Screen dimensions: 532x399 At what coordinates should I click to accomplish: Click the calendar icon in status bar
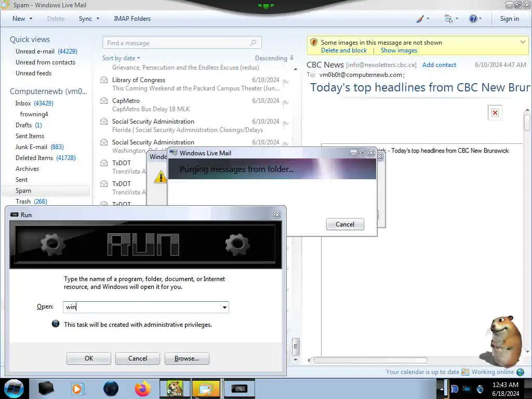coord(465,372)
